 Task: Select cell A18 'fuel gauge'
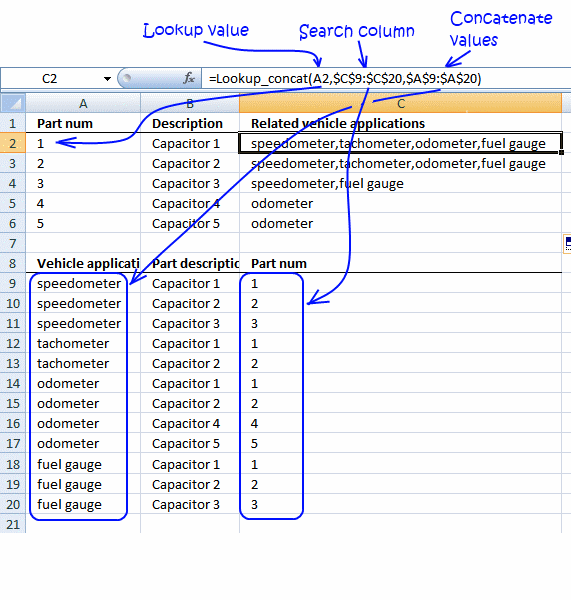pyautogui.click(x=83, y=464)
